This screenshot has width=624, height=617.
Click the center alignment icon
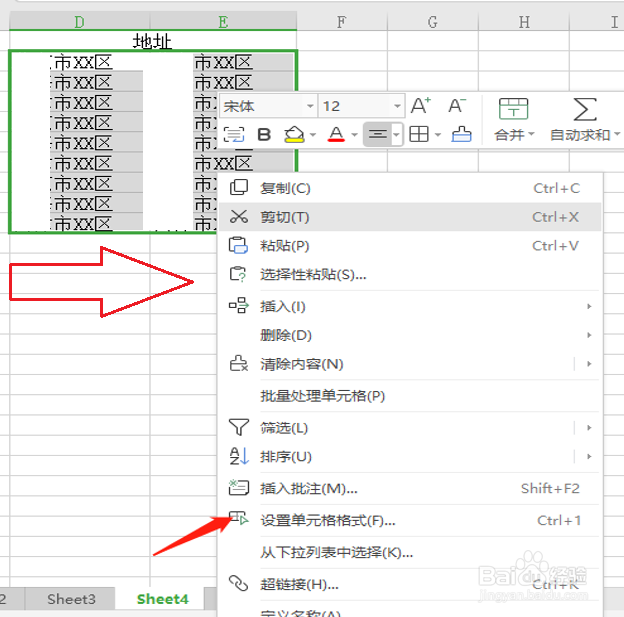point(378,135)
